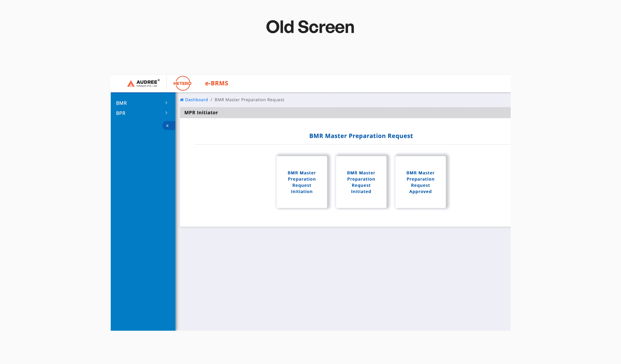Screen dimensions: 621x364
Task: Click empty gray area below panel
Action: coord(345,278)
